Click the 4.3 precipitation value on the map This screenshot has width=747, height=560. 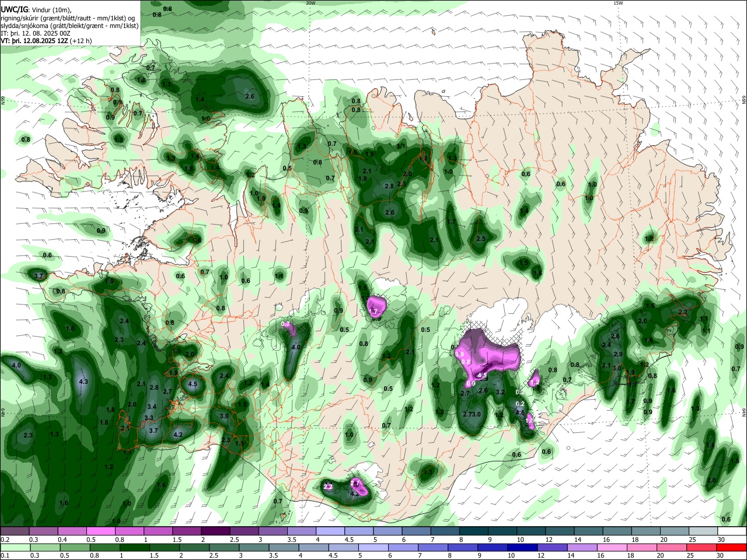click(83, 382)
